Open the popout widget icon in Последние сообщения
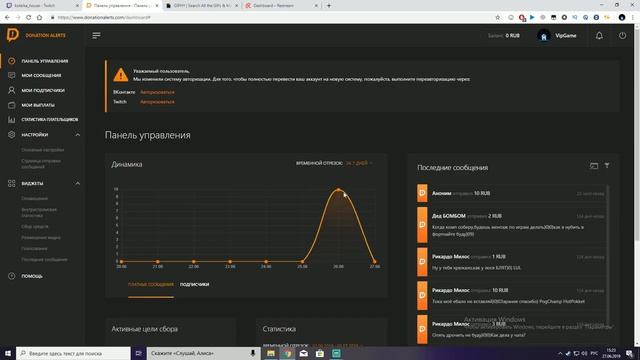 coord(594,166)
